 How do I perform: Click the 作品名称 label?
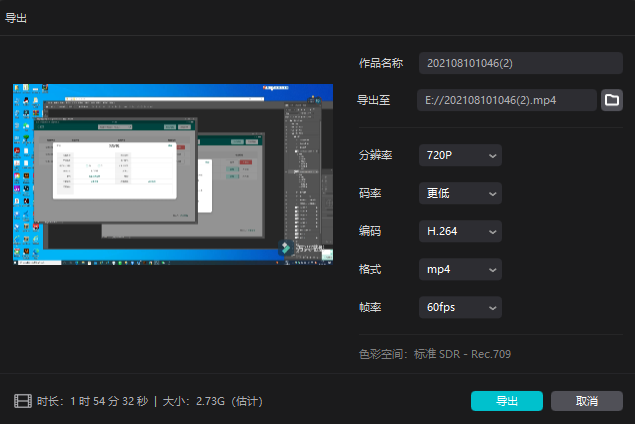tap(381, 63)
